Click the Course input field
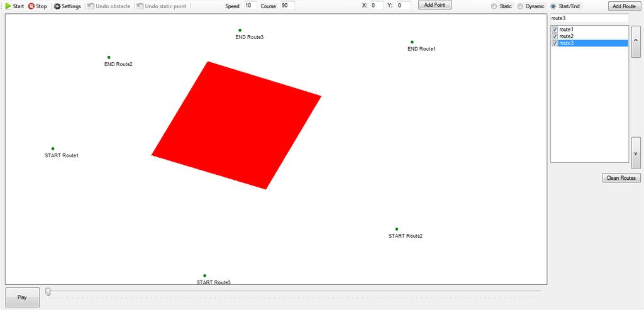Screen dimensions: 644x310 (287, 6)
